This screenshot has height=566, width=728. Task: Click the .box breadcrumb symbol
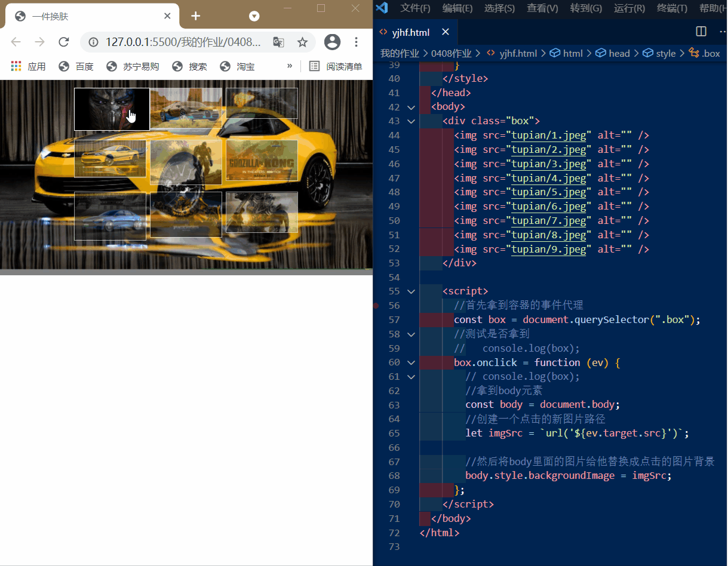[x=705, y=53]
